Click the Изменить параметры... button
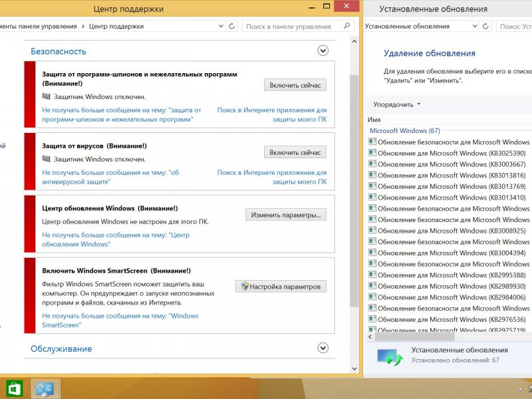This screenshot has height=399, width=532. tap(286, 215)
